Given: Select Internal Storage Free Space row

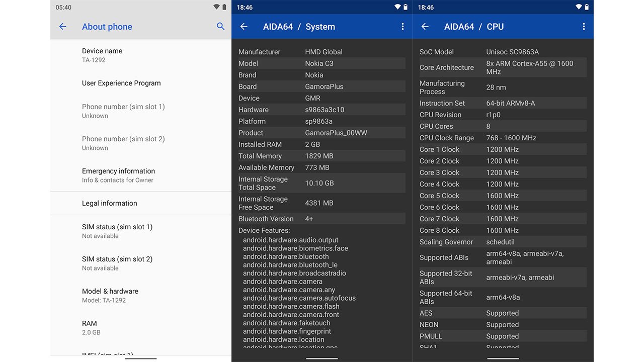Looking at the screenshot, I should coord(322,203).
